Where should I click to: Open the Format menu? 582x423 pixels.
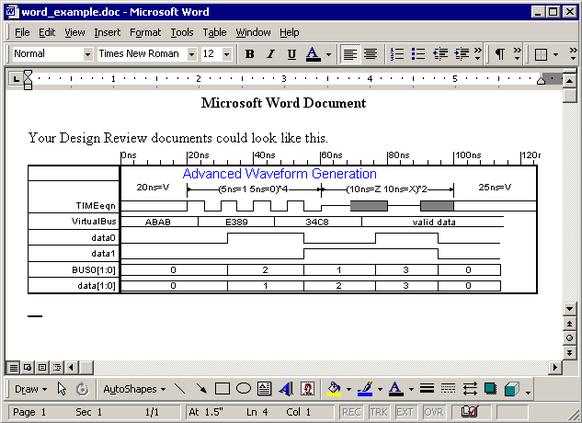(x=145, y=33)
